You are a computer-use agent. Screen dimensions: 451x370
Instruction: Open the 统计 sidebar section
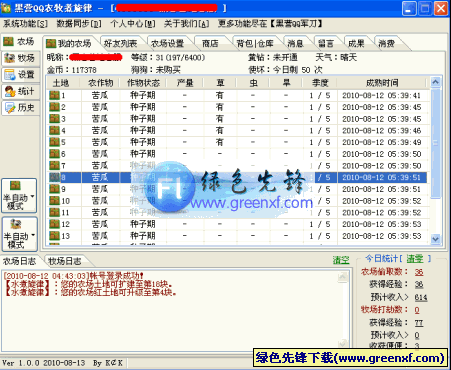pos(21,91)
